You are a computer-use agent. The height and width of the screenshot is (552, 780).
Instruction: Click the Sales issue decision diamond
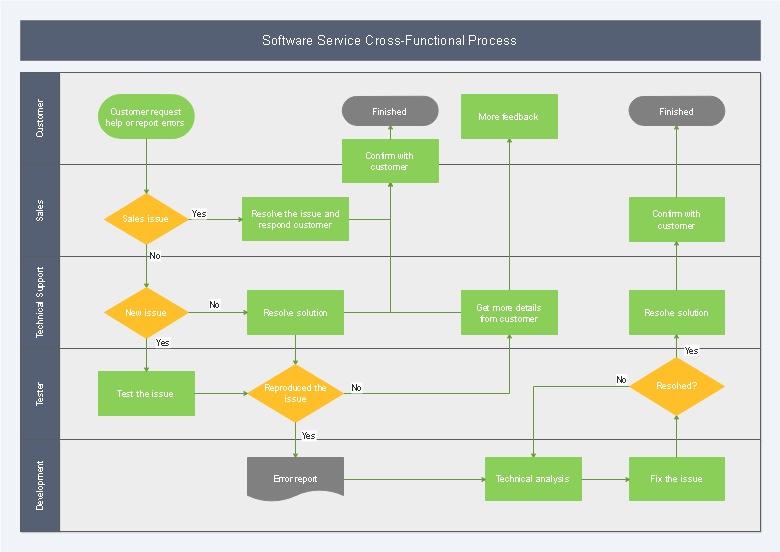pos(147,219)
